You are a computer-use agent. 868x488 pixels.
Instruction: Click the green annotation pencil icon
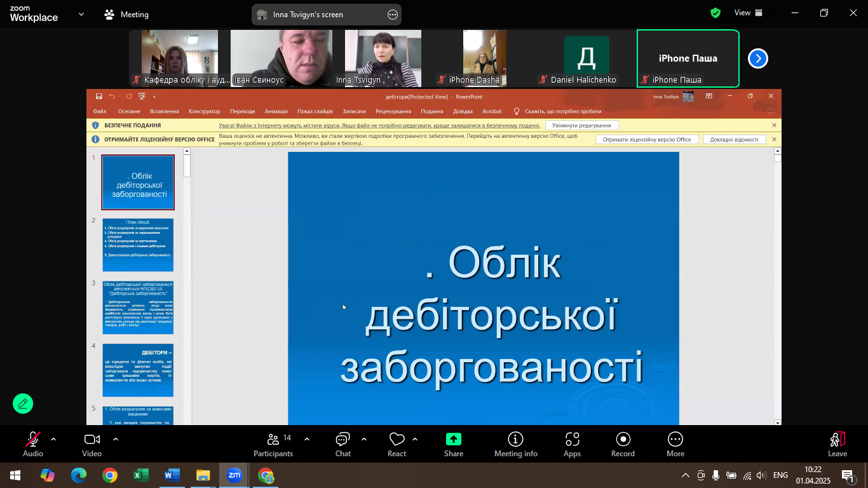tap(23, 403)
